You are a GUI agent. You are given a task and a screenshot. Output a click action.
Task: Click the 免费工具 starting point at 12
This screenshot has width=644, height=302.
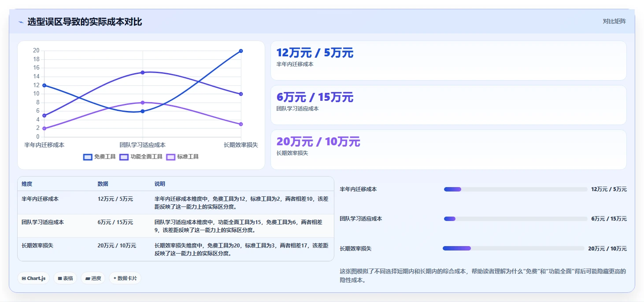click(x=44, y=85)
